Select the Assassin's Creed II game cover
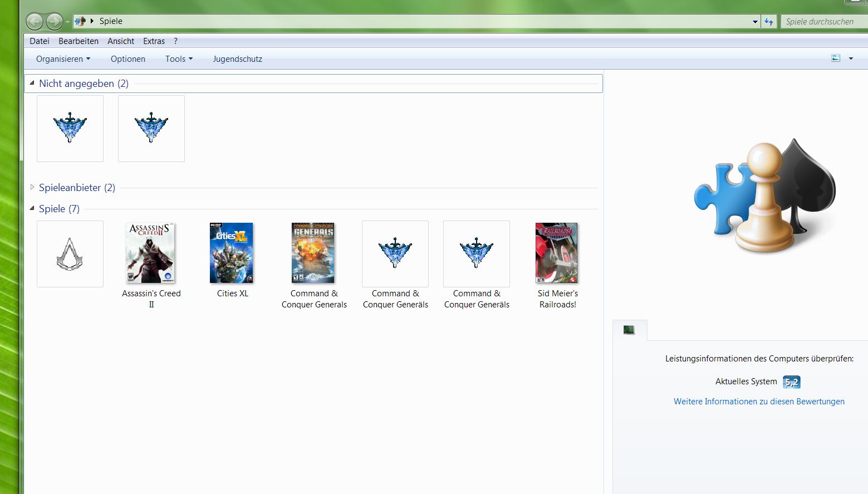 coord(151,253)
